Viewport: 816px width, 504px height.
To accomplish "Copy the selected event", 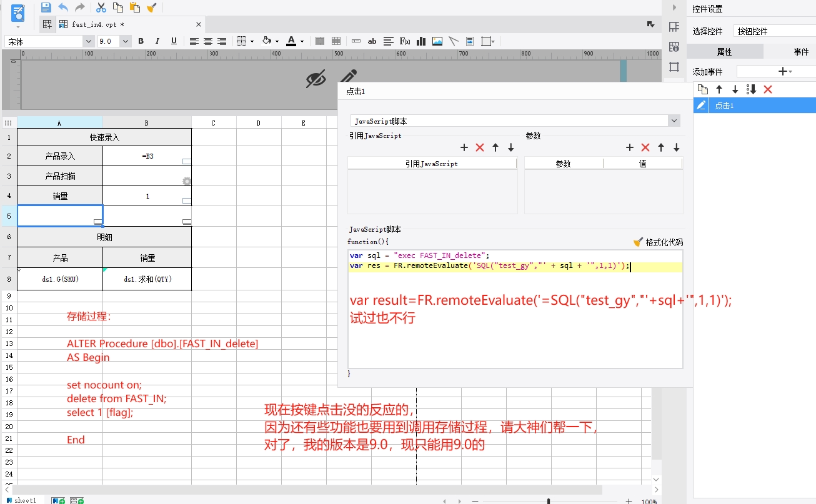I will click(703, 89).
